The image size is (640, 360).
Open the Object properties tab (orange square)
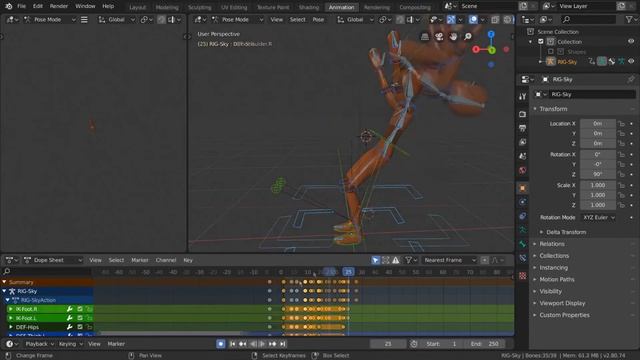tap(522, 188)
